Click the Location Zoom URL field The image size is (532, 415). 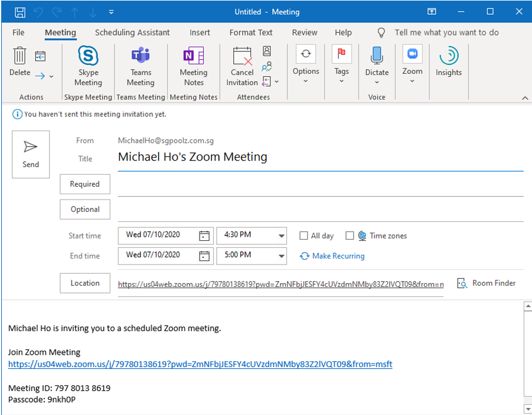coord(280,285)
